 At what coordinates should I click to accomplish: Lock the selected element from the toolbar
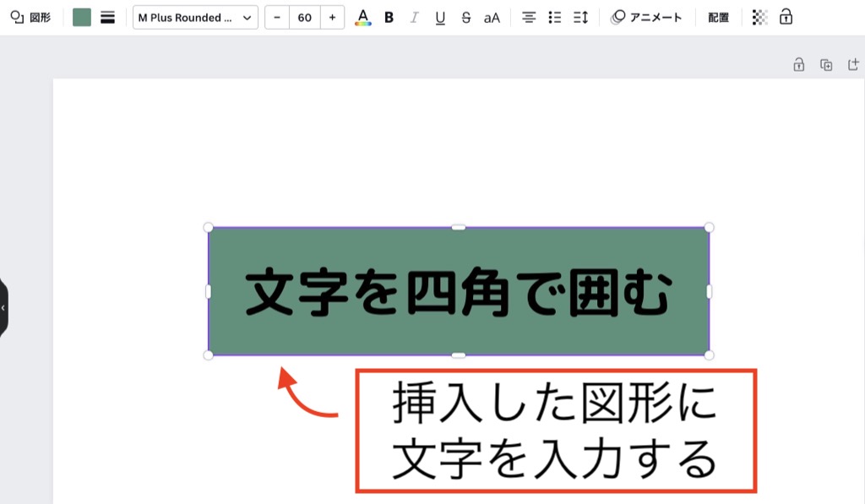coord(786,17)
